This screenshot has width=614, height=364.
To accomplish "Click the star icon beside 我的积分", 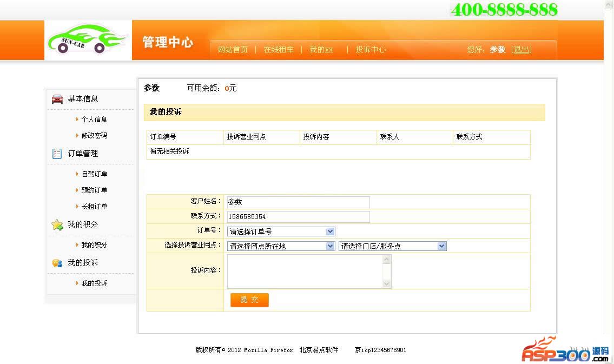I will pos(57,224).
